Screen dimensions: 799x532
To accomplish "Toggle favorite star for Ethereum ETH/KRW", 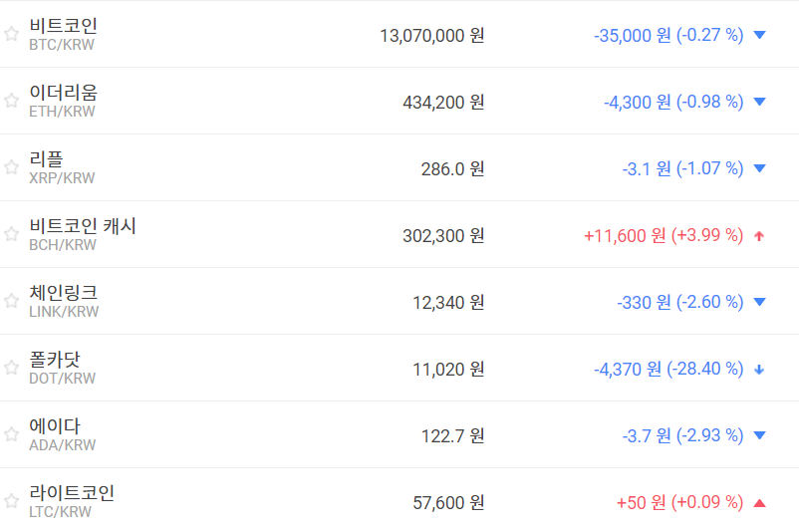I will coord(11,101).
